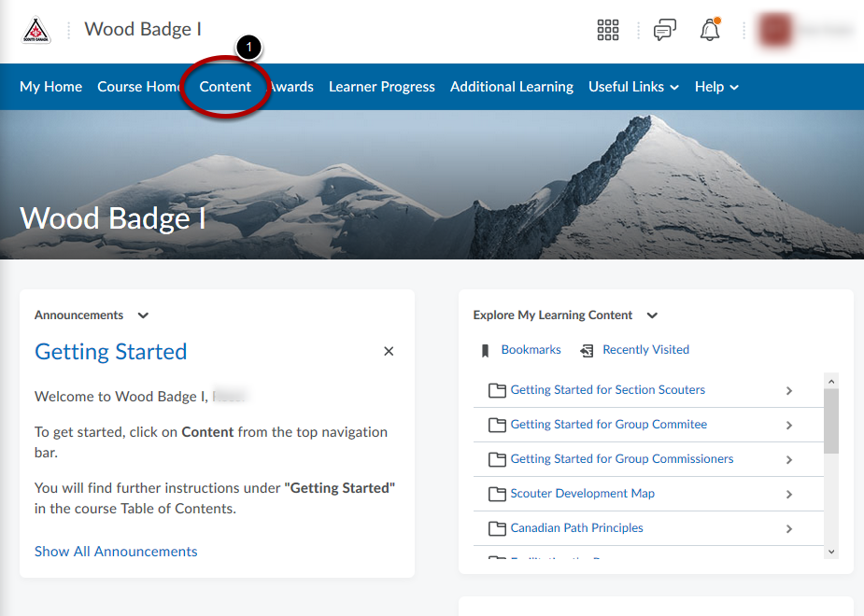Click the Explore My Learning Content heading
Viewport: 864px width, 616px height.
pos(553,315)
